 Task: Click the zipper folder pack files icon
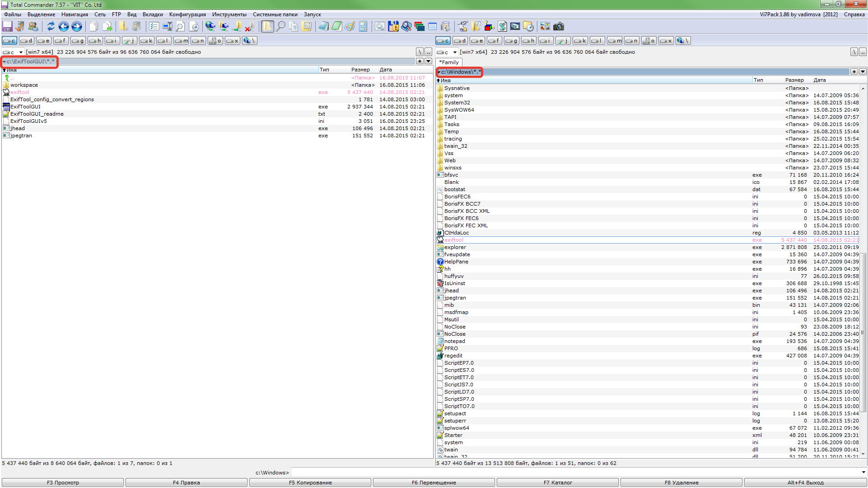click(123, 26)
